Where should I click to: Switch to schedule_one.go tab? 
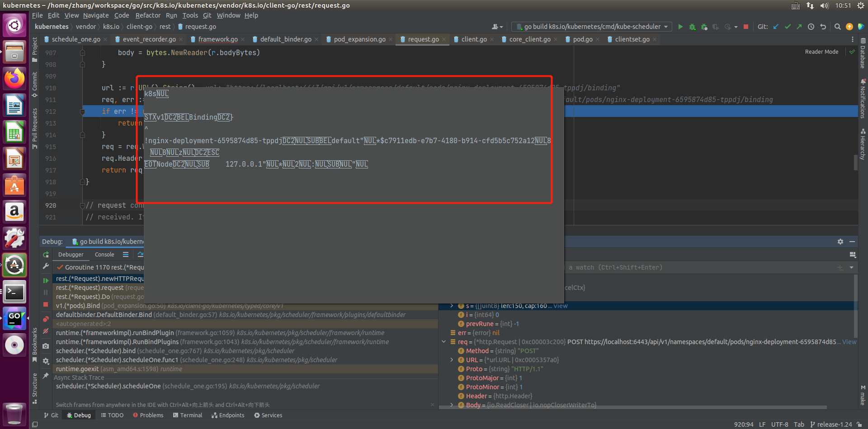coord(76,39)
